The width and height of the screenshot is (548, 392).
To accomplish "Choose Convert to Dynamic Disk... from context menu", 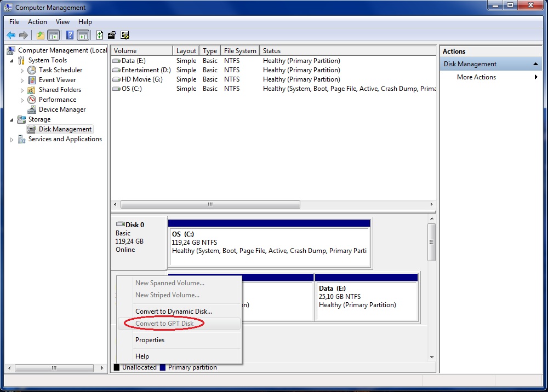I will point(179,312).
